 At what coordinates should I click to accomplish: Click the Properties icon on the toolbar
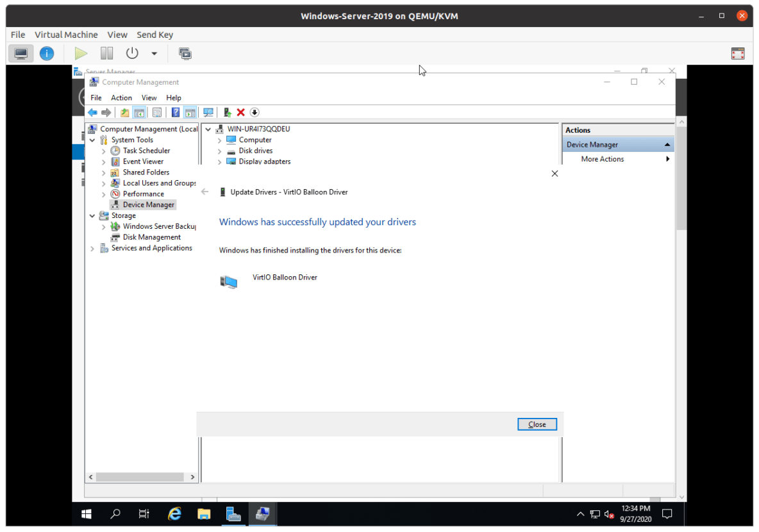point(157,112)
